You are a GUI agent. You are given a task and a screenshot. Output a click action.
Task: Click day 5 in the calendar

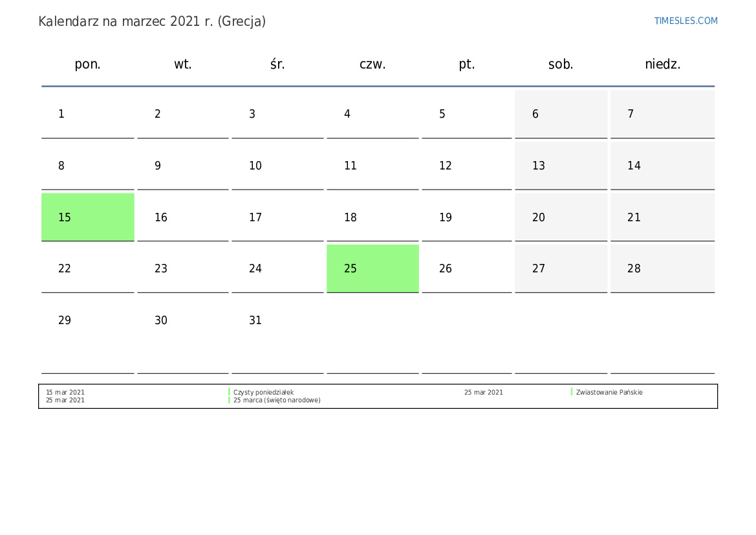[x=467, y=114]
